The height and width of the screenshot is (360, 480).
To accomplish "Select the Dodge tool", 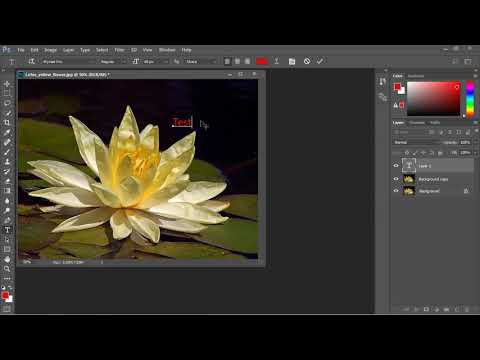I will click(7, 210).
